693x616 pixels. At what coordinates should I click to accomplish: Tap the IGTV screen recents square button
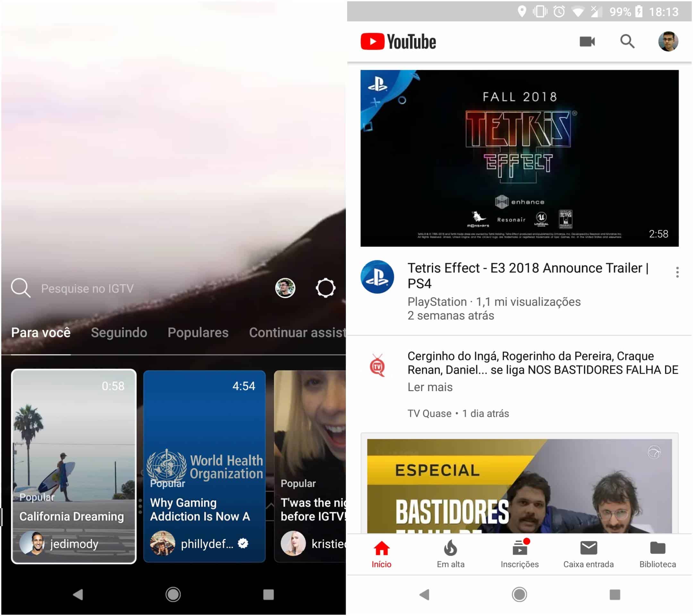click(x=269, y=594)
